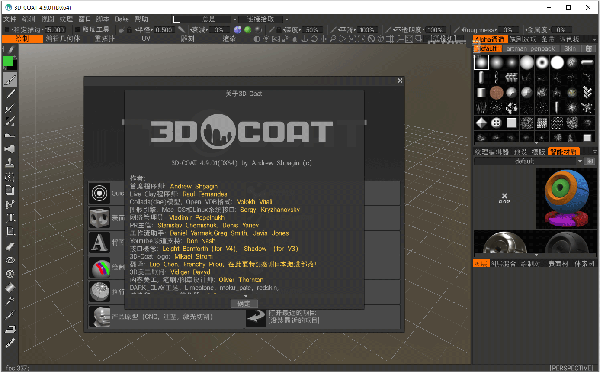The height and width of the screenshot is (372, 600).
Task: Select the brown textured circle alpha
Action: point(497,92)
